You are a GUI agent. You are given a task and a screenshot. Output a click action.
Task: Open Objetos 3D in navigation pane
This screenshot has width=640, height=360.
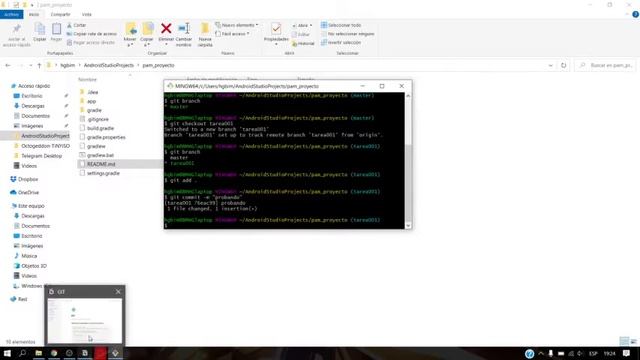click(34, 266)
